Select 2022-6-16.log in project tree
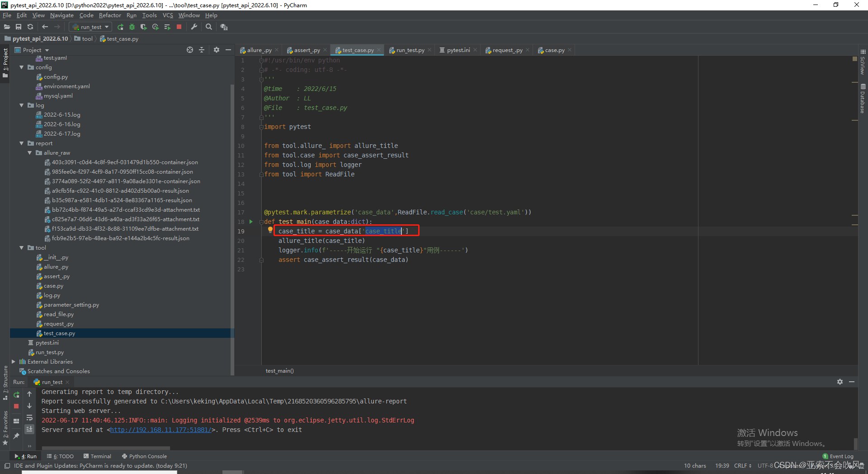Viewport: 868px width, 474px height. coord(62,124)
